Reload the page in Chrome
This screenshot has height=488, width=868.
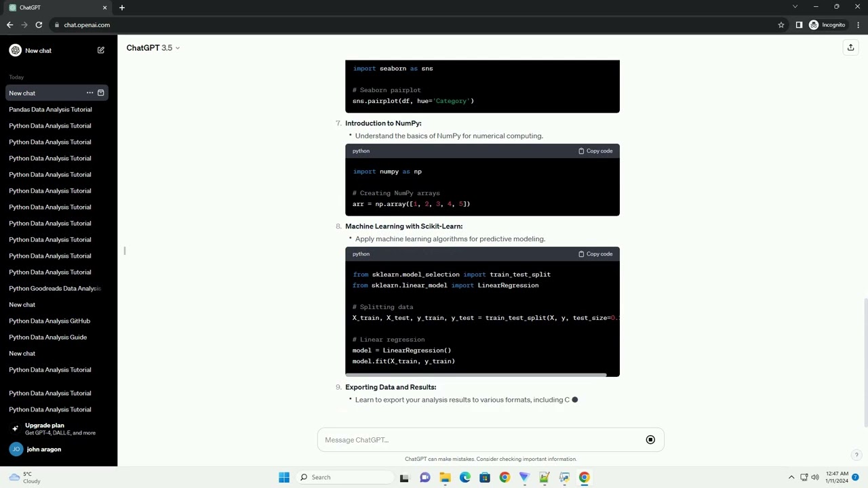pos(39,25)
